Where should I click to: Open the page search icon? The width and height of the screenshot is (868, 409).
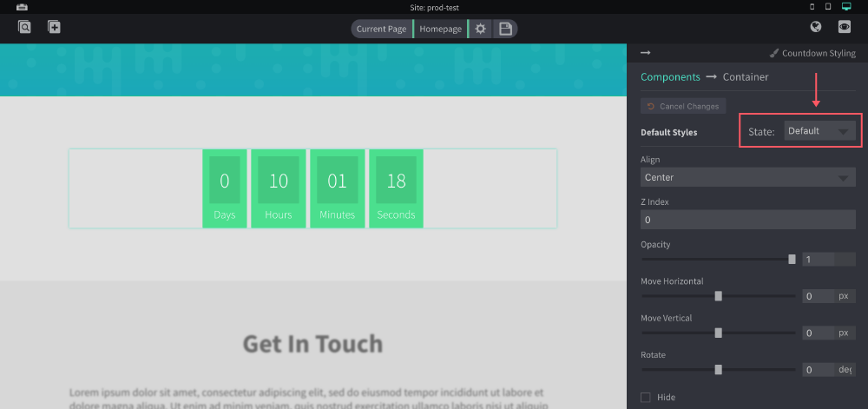tap(24, 27)
